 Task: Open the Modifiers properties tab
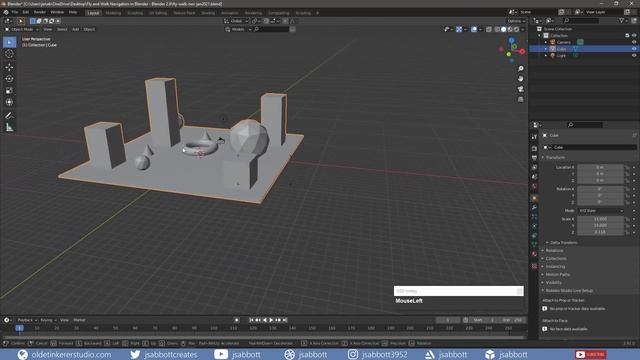point(534,207)
